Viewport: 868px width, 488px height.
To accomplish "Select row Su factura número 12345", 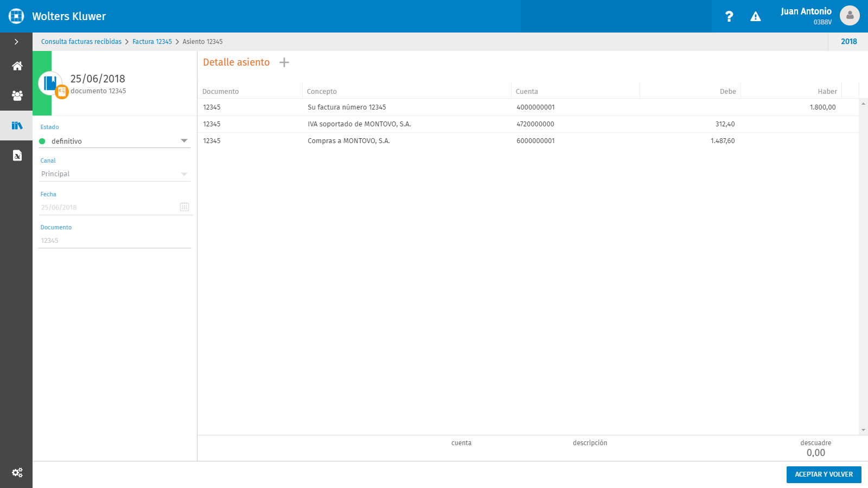I will tap(528, 107).
